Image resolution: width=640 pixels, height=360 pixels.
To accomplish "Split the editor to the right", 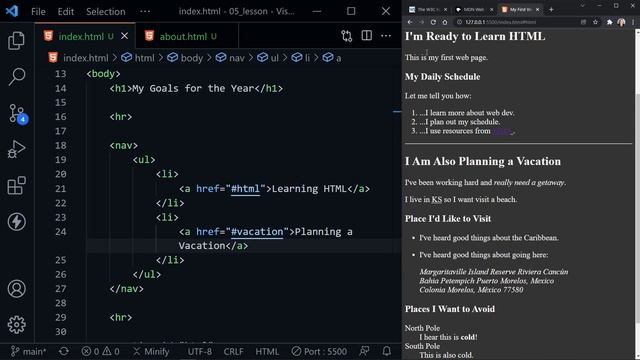I will tap(367, 36).
